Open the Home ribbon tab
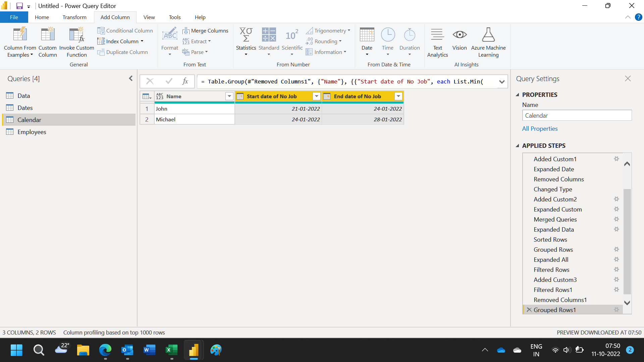644x362 pixels. coord(42,17)
